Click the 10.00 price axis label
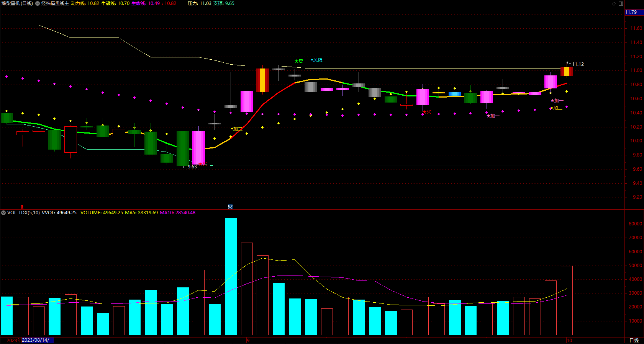Image resolution: width=644 pixels, height=344 pixels. pyautogui.click(x=636, y=141)
